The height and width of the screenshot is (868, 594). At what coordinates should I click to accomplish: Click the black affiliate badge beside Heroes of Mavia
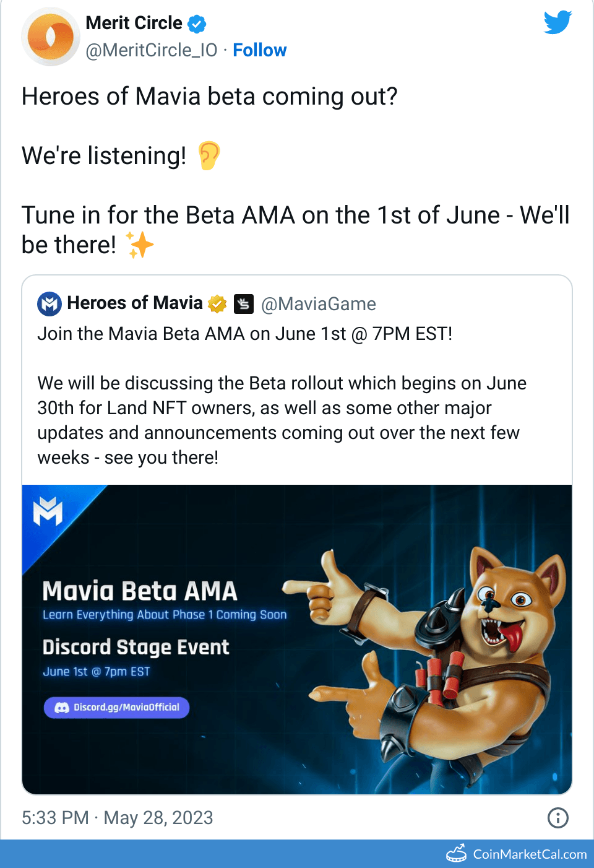[x=244, y=303]
